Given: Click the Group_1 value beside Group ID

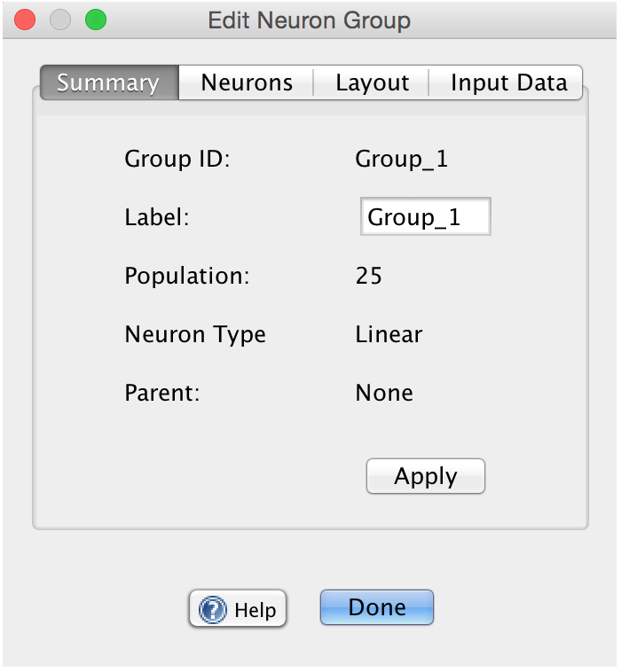Looking at the screenshot, I should point(401,160).
